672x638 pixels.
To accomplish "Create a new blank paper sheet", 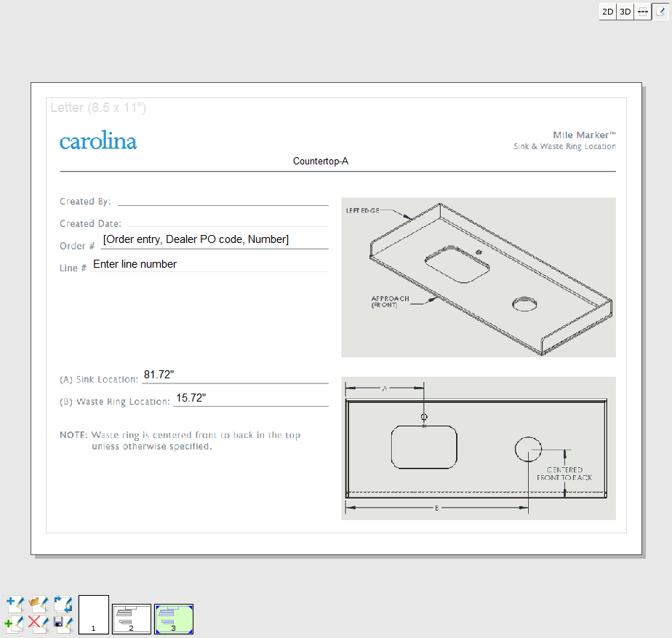I will tap(15, 604).
